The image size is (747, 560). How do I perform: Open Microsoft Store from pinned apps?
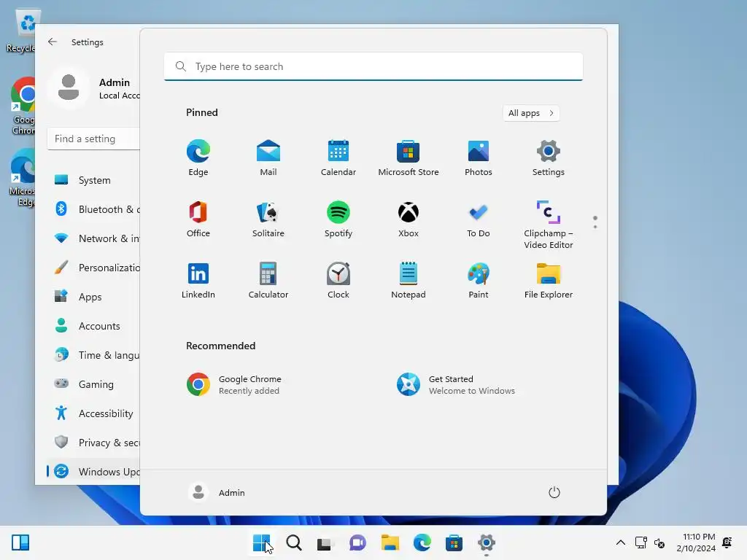pos(409,157)
